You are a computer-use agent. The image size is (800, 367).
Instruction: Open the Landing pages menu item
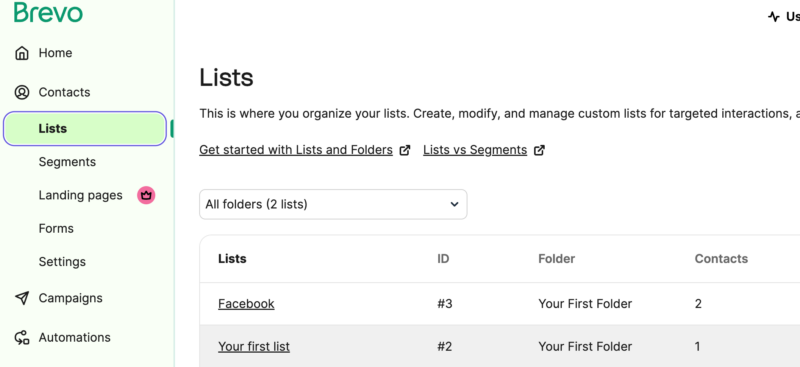(81, 195)
